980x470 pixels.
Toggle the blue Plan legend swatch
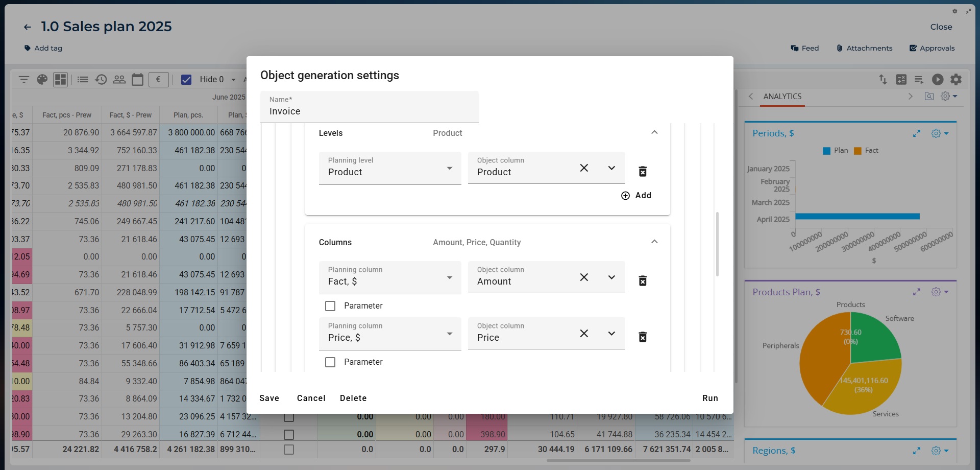point(827,151)
